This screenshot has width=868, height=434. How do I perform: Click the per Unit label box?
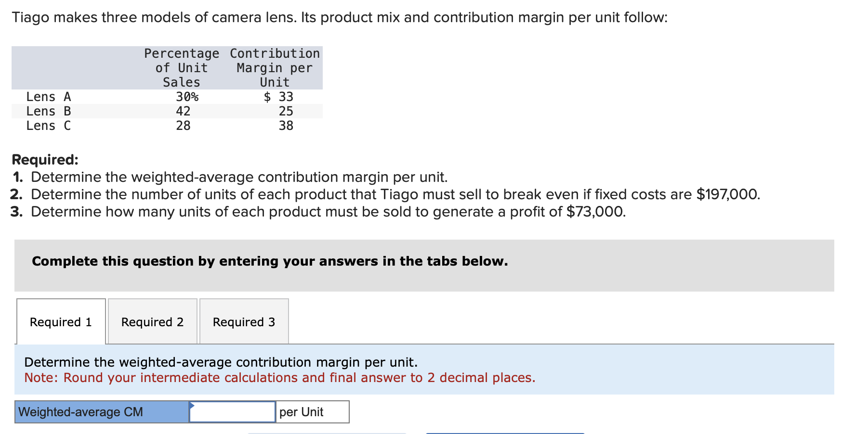[x=311, y=411]
